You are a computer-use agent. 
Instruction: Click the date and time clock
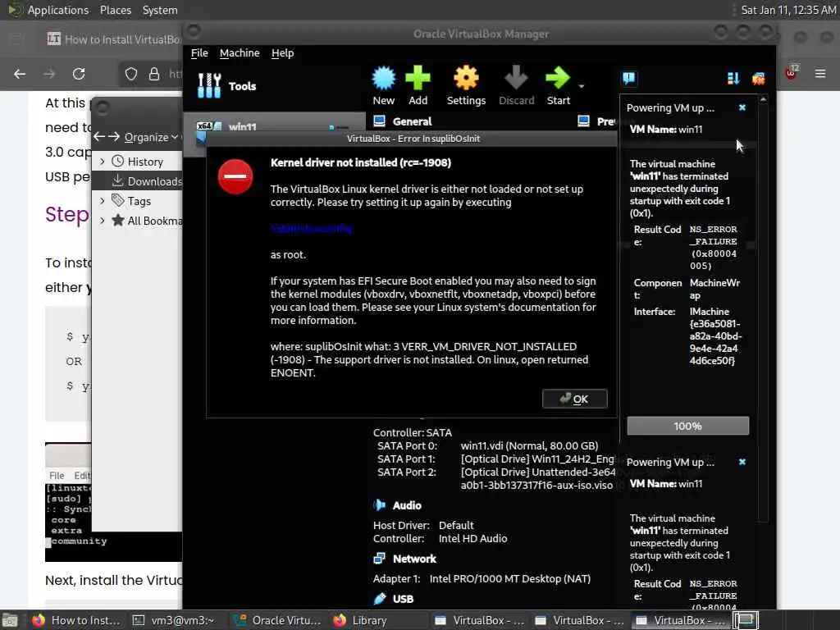click(788, 10)
